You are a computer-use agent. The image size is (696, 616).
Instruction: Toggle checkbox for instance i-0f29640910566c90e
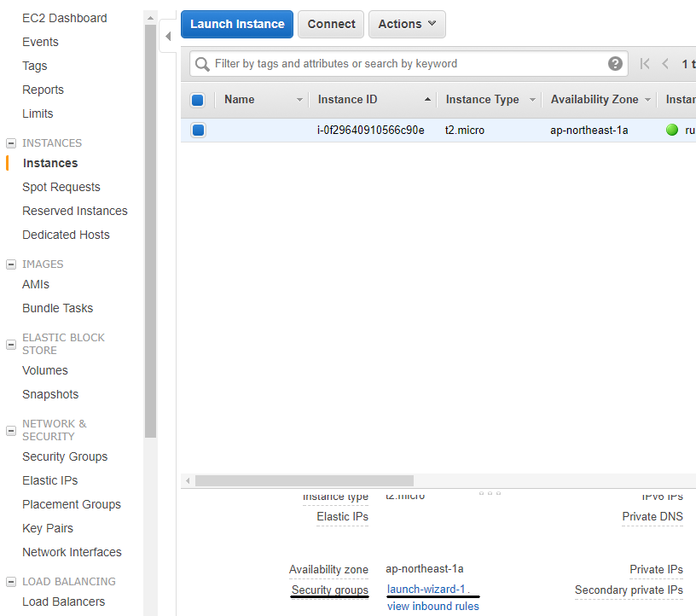coord(198,131)
